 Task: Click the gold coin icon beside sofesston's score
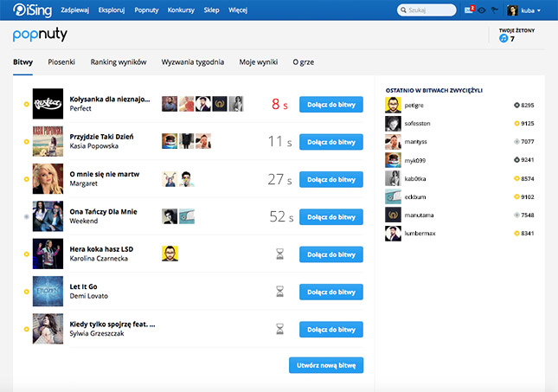[x=516, y=123]
